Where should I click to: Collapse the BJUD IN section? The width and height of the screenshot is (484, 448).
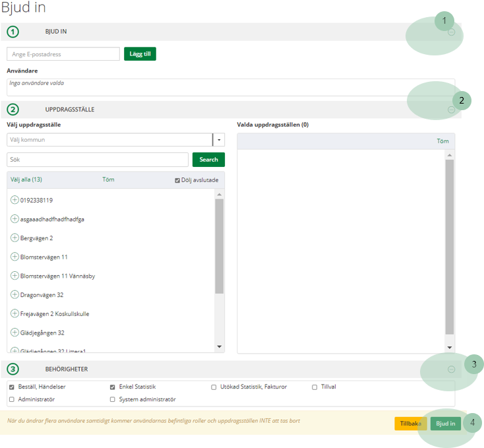click(451, 32)
